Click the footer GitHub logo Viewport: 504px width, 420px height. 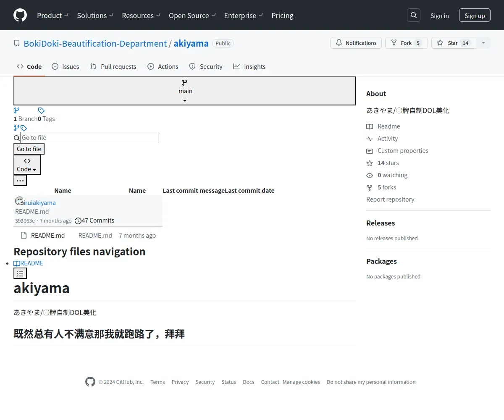[x=90, y=382]
